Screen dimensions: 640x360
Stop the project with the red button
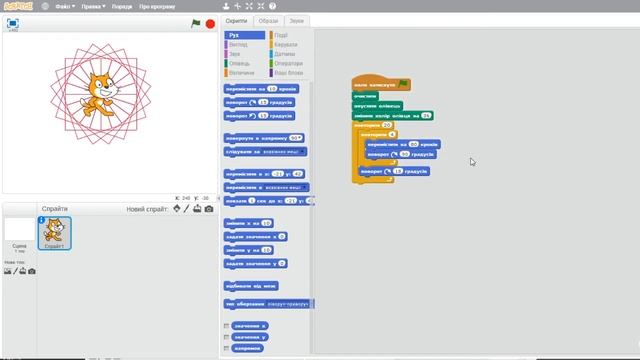(210, 24)
